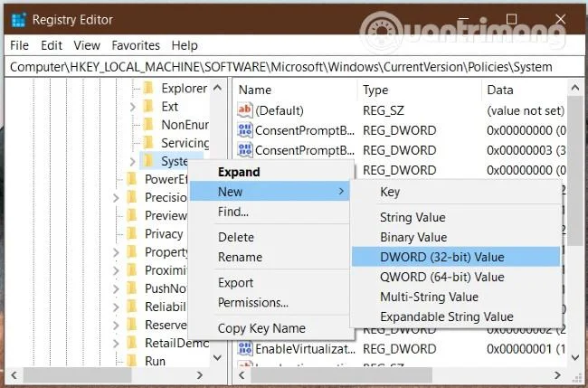Create a new Binary Value
Screen dimensions: 588x388
(x=456, y=237)
